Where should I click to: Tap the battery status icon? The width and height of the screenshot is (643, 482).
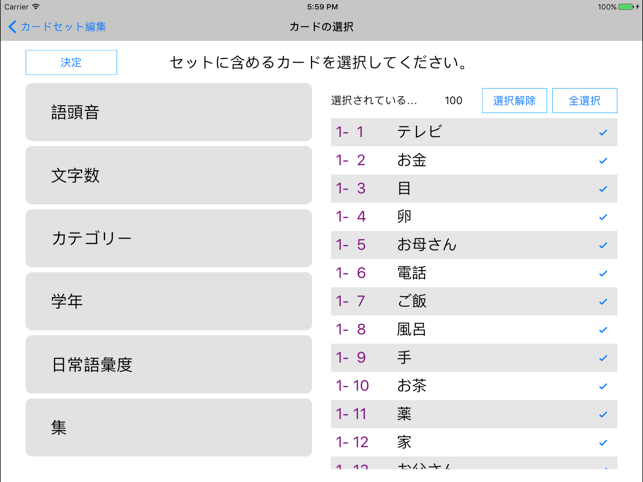tap(626, 7)
